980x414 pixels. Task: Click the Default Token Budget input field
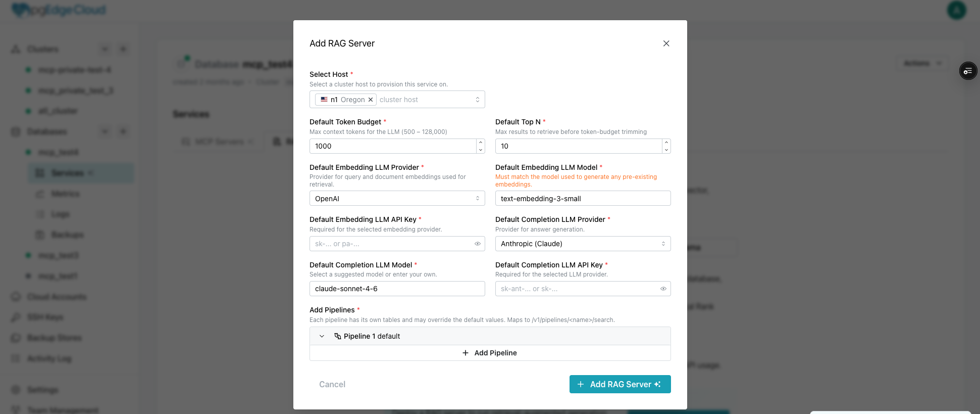tap(393, 146)
